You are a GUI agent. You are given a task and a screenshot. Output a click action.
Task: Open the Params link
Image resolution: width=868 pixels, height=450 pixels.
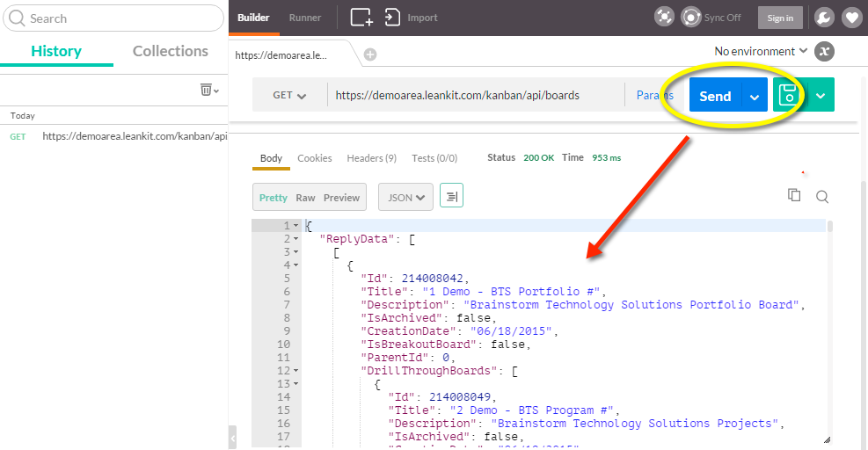[655, 95]
